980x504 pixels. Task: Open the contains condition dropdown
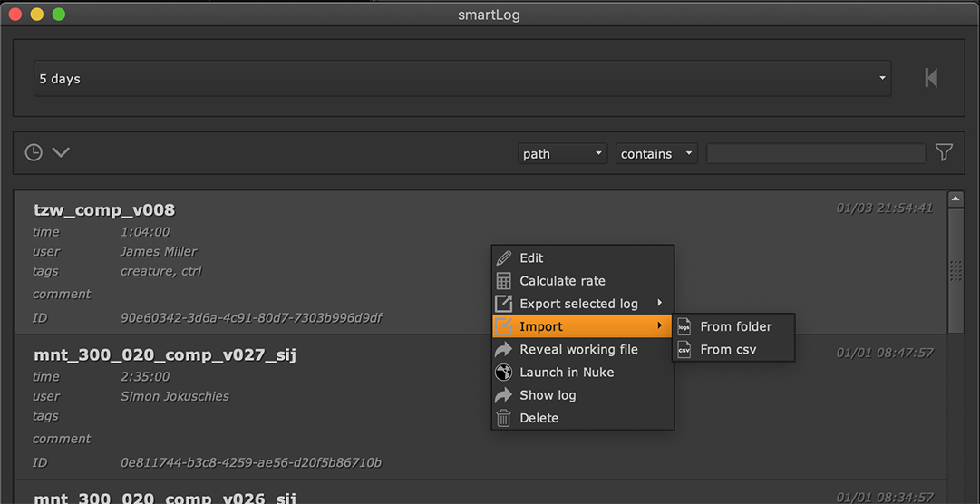pyautogui.click(x=656, y=154)
